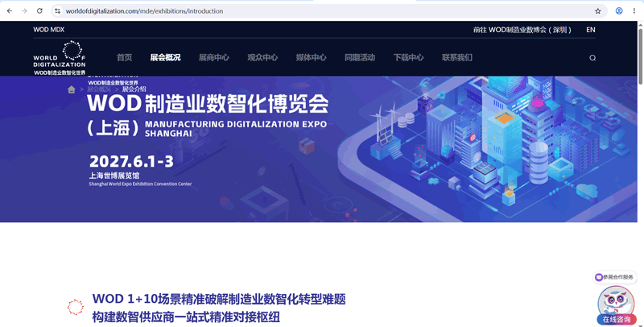The width and height of the screenshot is (644, 327).
Task: Open the 展会概况 menu item
Action: 165,57
